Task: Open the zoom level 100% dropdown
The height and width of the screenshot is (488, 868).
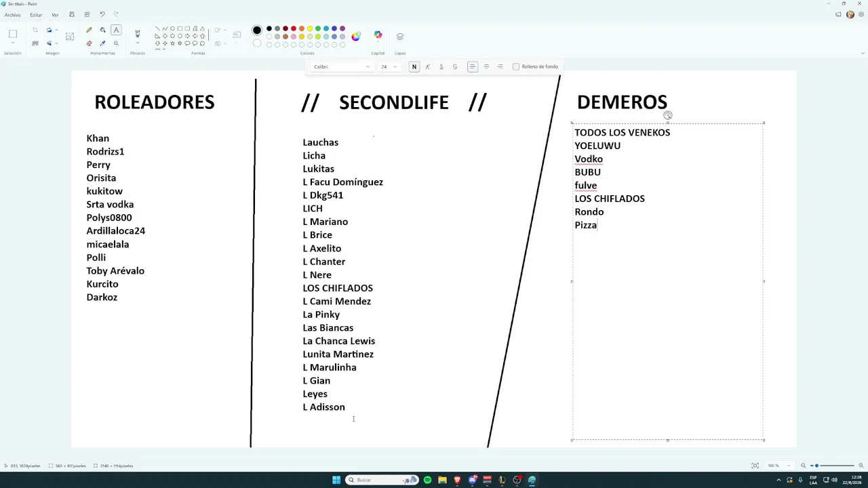Action: click(778, 466)
